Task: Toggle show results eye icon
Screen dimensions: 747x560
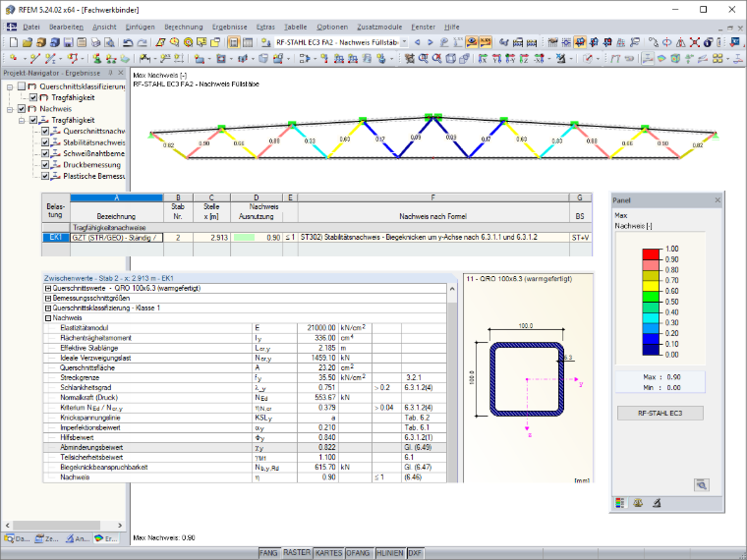Action: 472,43
